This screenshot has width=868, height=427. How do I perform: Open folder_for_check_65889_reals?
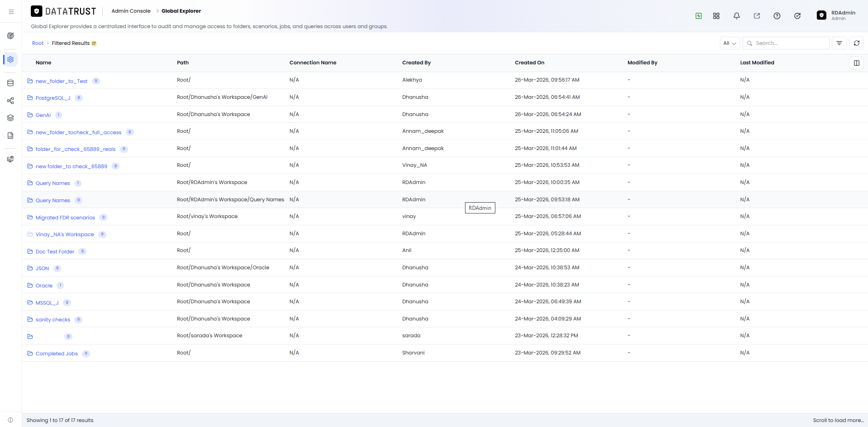pos(76,149)
